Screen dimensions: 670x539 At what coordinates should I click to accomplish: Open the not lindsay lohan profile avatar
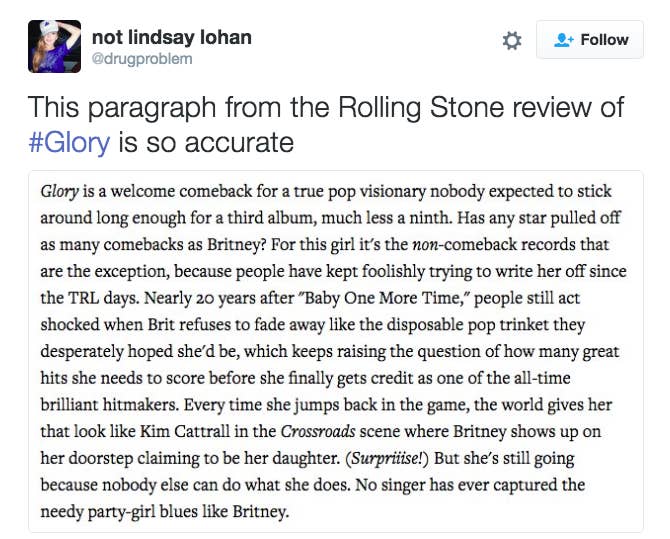(52, 45)
